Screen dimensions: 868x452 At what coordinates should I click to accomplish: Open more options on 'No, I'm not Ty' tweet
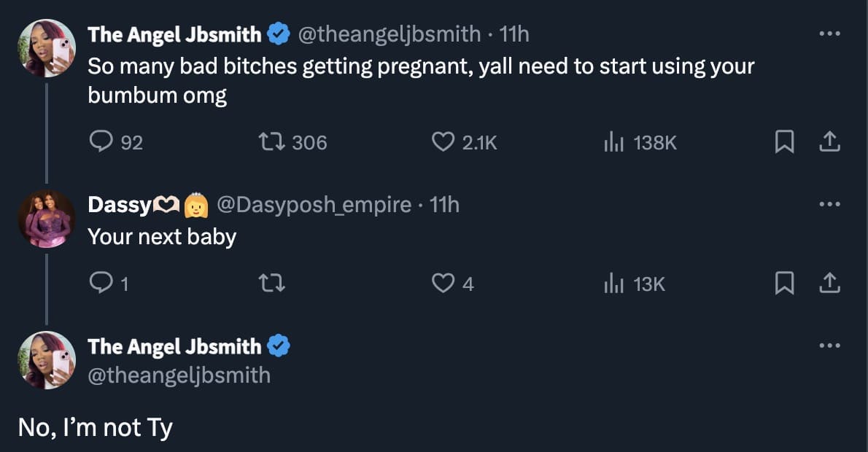tap(829, 346)
